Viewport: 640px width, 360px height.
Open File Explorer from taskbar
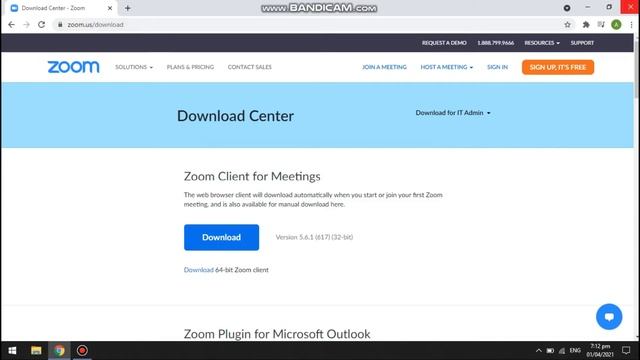coord(36,350)
